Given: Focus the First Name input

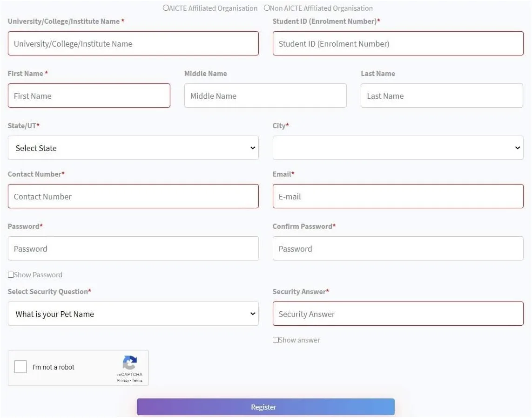Looking at the screenshot, I should (x=89, y=96).
